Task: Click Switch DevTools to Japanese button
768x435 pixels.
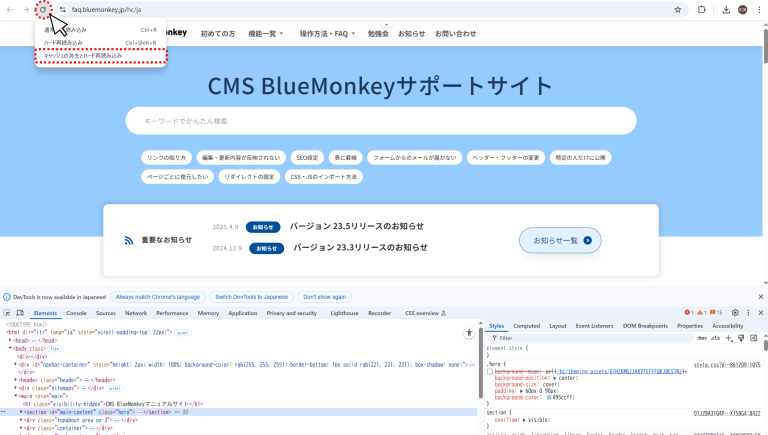Action: [x=251, y=297]
